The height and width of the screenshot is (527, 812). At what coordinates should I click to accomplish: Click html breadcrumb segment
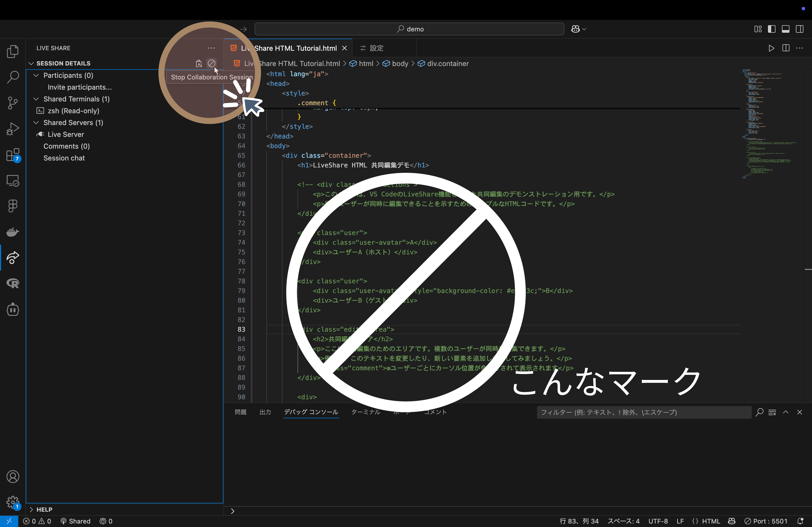click(x=361, y=64)
